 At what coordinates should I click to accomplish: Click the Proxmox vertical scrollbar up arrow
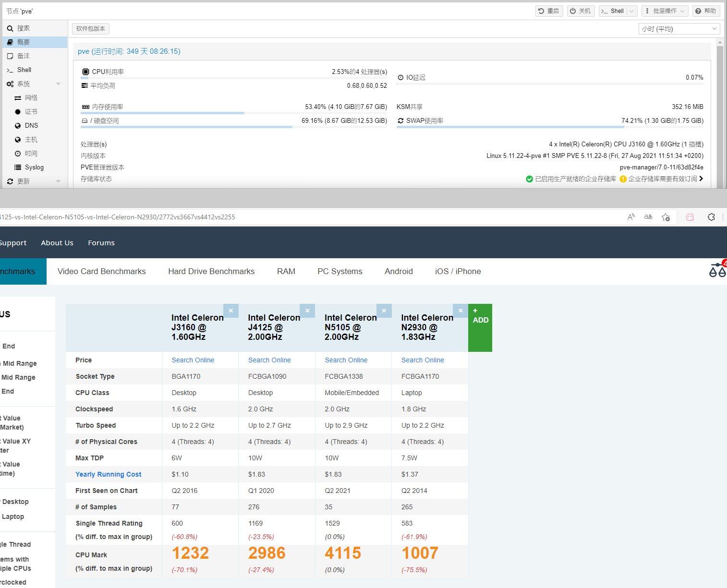[719, 43]
